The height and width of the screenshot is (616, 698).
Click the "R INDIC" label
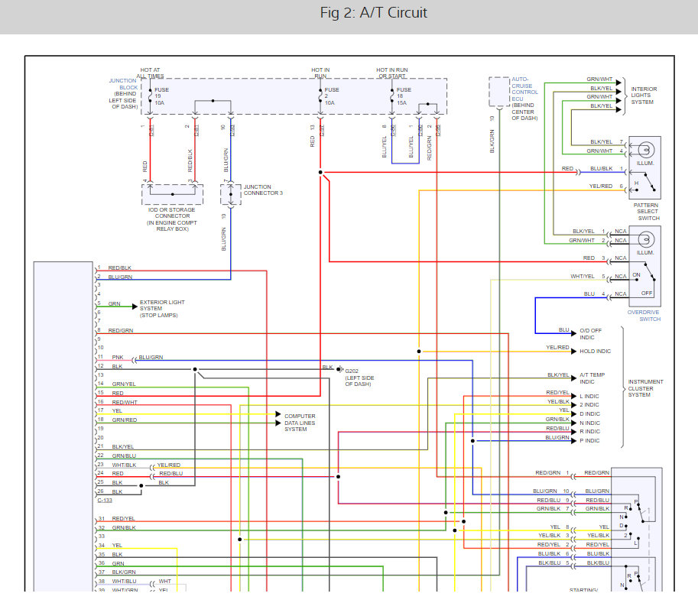coord(589,432)
